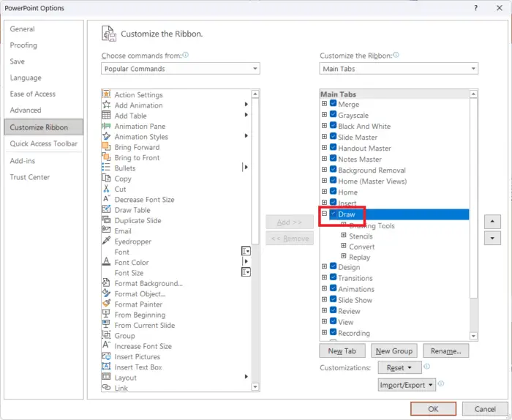Expand the Stencils group

coord(344,235)
